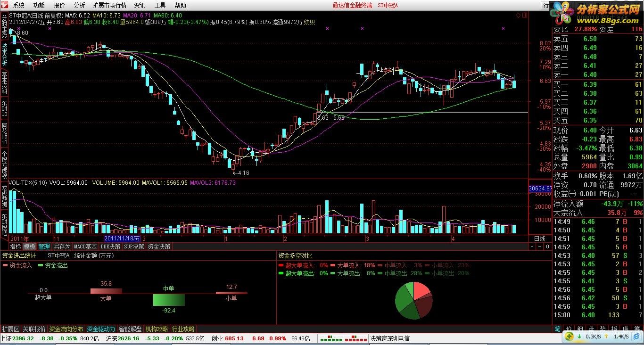Viewport: 644px width, 345px height.
Task: Click the 另存为 save-as button
Action: pyautogui.click(x=62, y=246)
